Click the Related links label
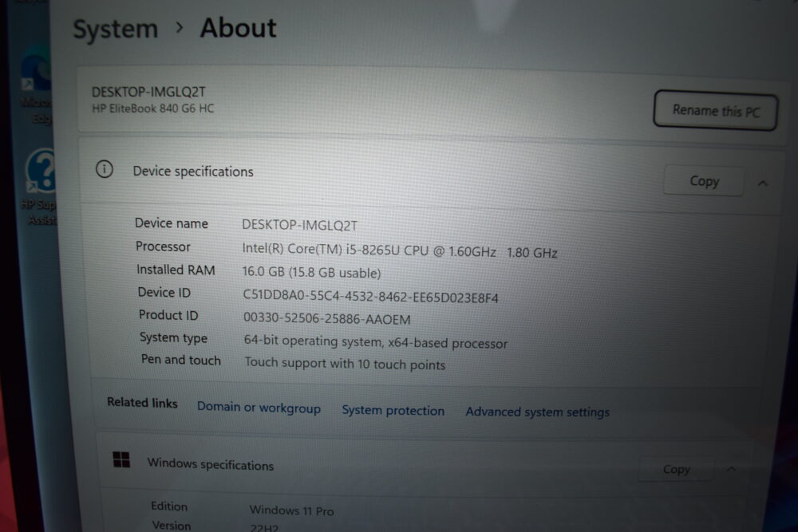798x532 pixels. click(142, 403)
